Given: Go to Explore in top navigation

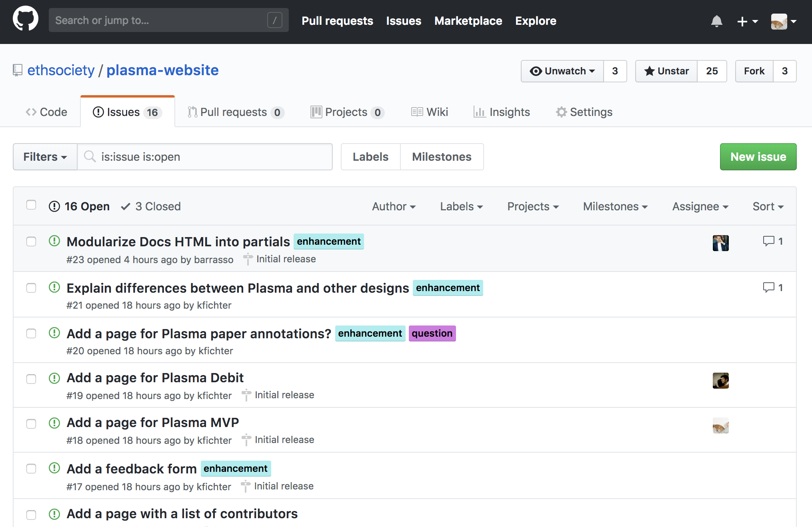Looking at the screenshot, I should pyautogui.click(x=536, y=21).
